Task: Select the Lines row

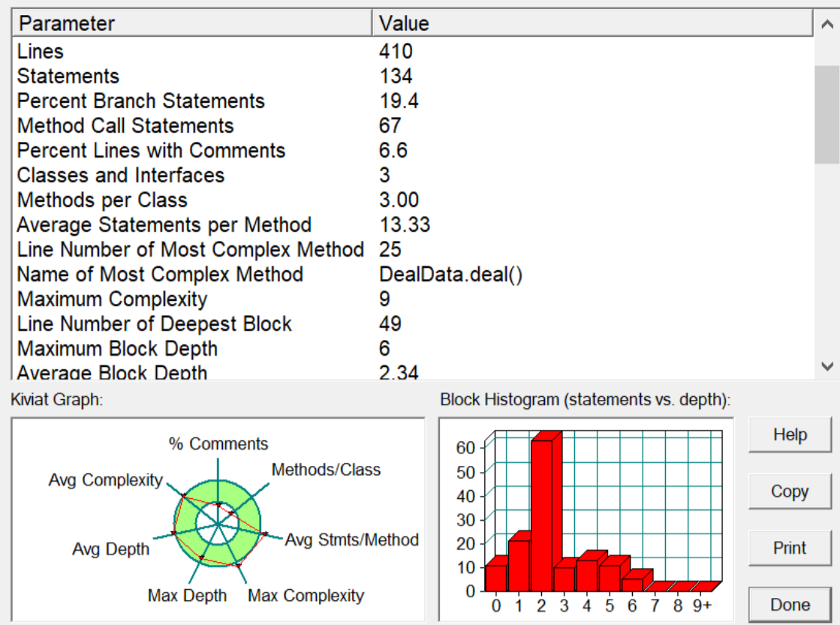Action: [413, 52]
